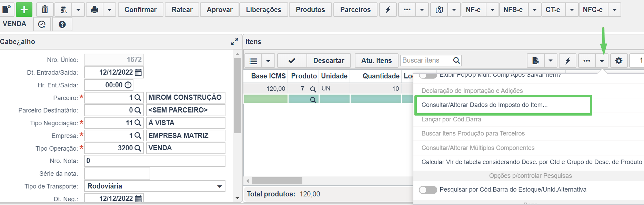Expand the CT-e dropdown arrow

point(572,10)
